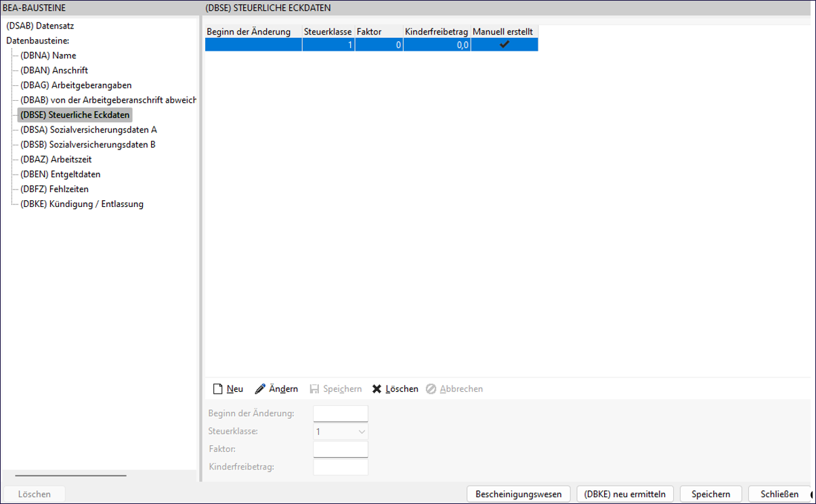Viewport: 816px width, 504px height.
Task: Click the (DBKE) neu ermitteln button
Action: point(625,494)
